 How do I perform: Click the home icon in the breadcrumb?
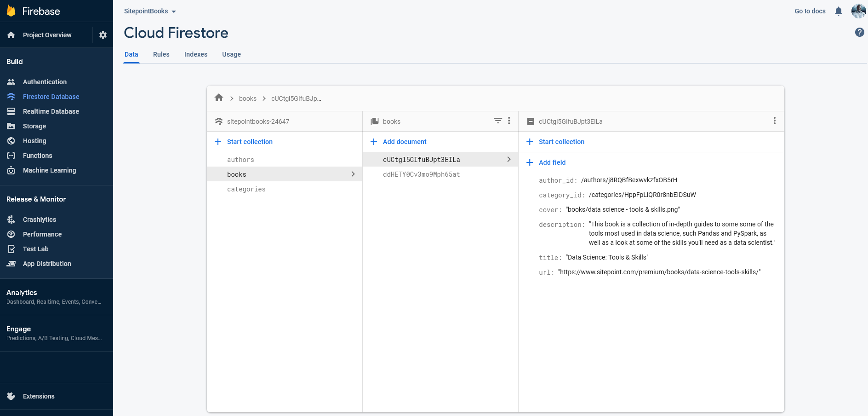point(219,98)
